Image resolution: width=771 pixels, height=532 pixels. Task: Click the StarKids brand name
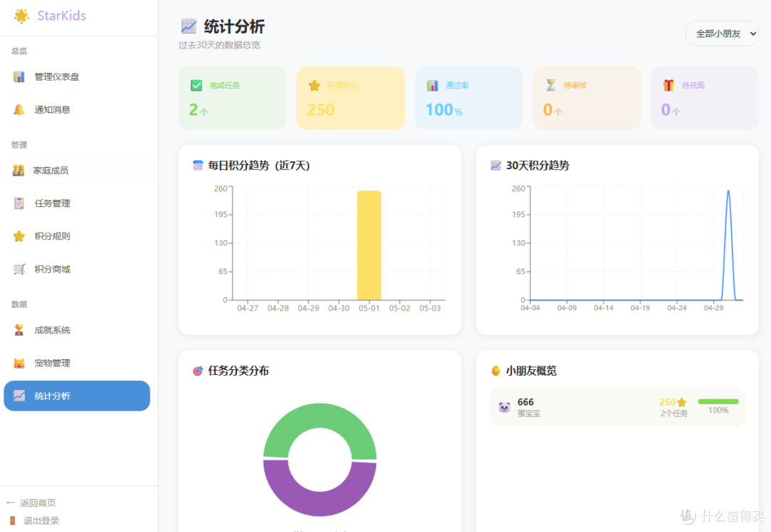pos(61,16)
